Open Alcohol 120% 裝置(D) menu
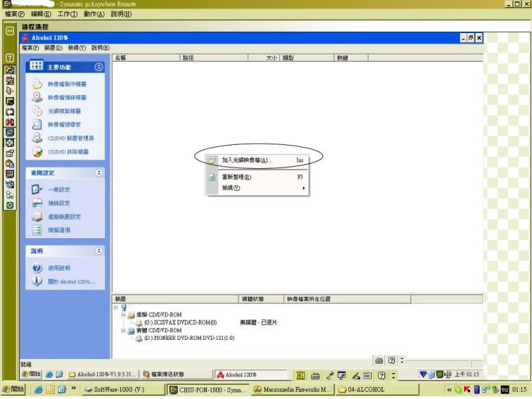The image size is (532, 399). click(x=53, y=48)
